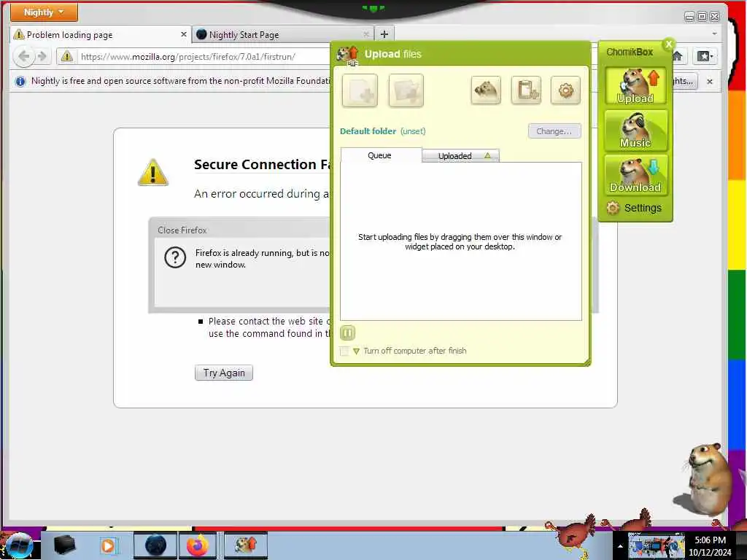The height and width of the screenshot is (560, 747).
Task: Open the Bookmarks star dropdown button
Action: [x=705, y=57]
